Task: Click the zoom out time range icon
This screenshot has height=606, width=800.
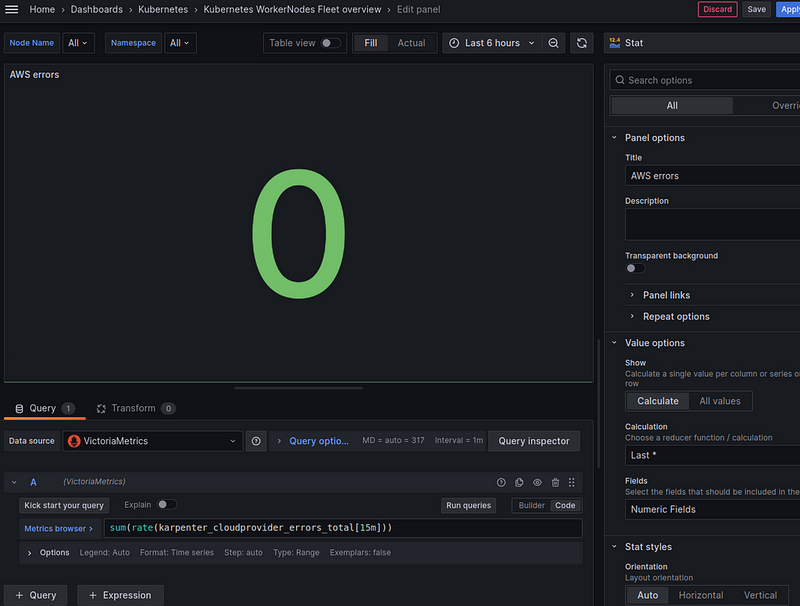Action: [x=554, y=43]
